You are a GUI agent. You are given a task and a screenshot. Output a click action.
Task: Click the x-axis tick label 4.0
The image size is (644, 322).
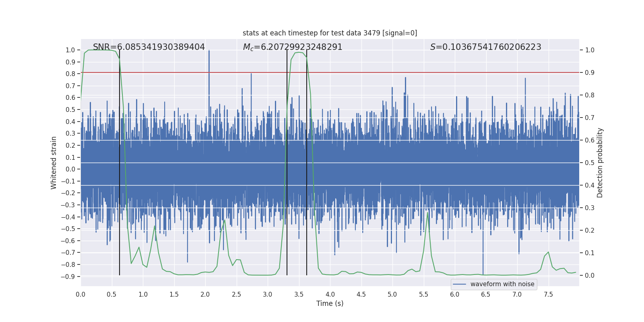coord(330,294)
